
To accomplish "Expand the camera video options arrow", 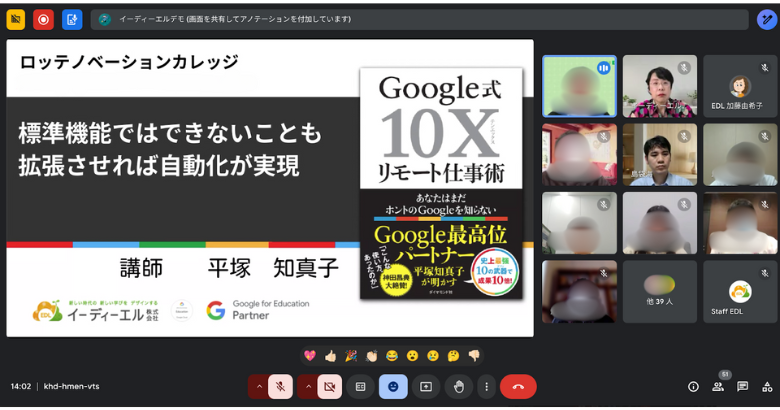I will tap(308, 387).
